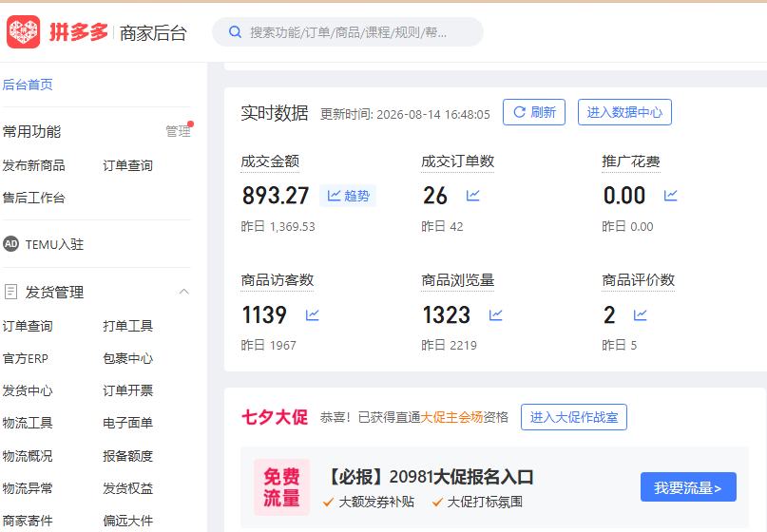Viewport: 767px width, 532px height.
Task: Click the 免费流量 promo badge
Action: (x=281, y=487)
